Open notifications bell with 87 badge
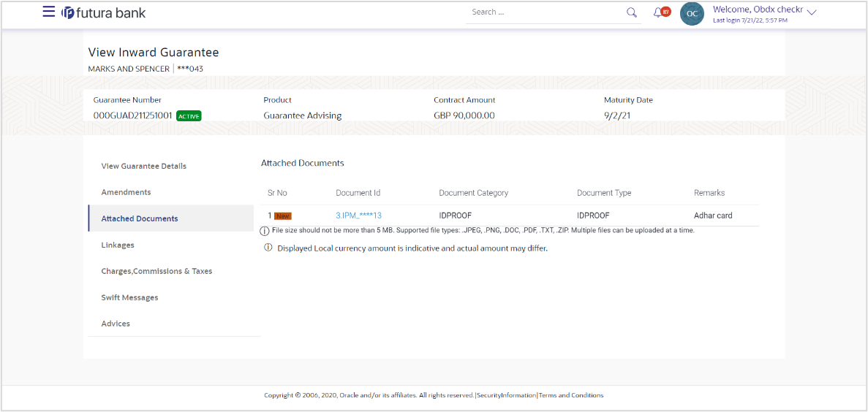868x412 pixels. click(662, 12)
